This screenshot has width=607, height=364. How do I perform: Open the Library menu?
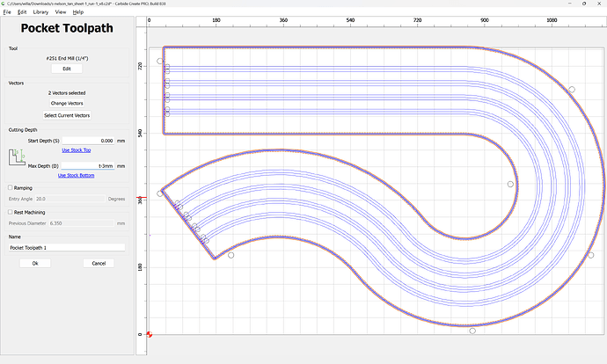tap(41, 12)
